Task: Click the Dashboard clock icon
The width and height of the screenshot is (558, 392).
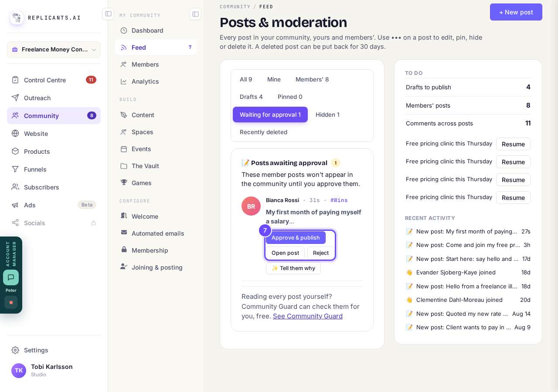Action: pyautogui.click(x=124, y=30)
